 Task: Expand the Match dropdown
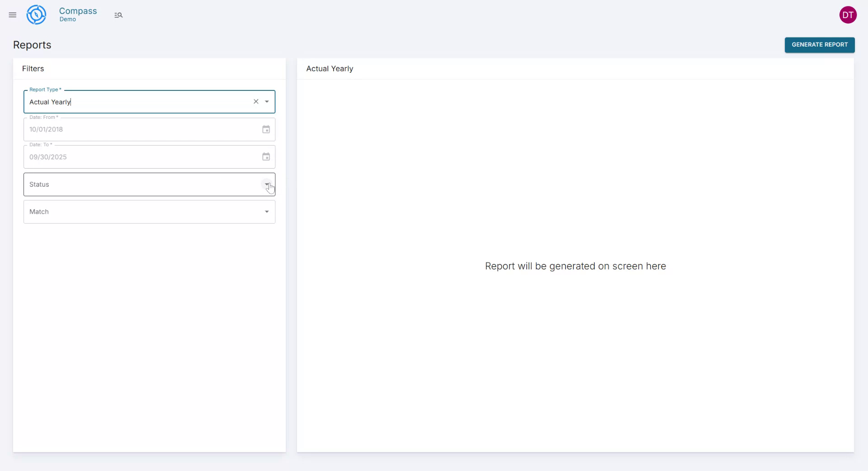point(267,212)
